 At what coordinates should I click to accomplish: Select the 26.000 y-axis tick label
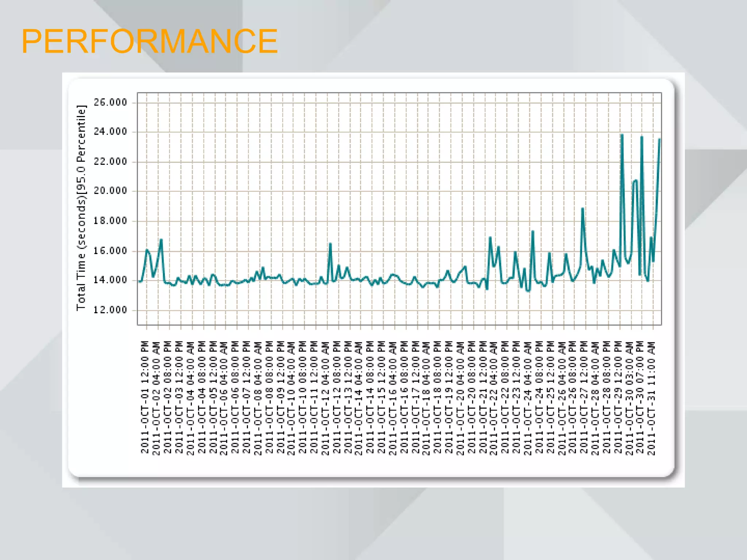[111, 102]
